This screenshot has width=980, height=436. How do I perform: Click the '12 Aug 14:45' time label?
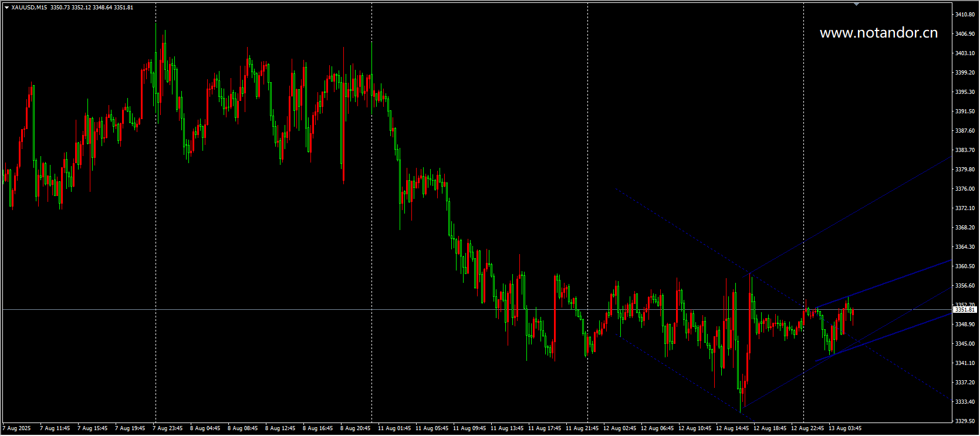click(732, 428)
